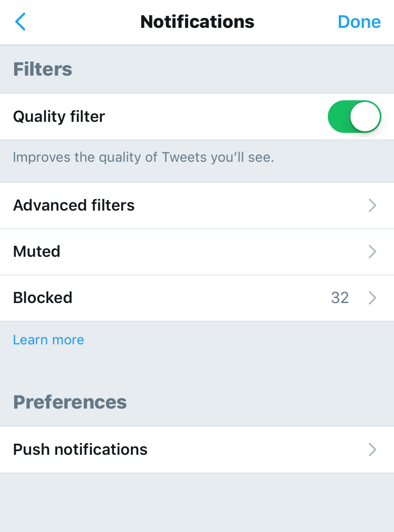Open the Advanced filters chevron

(x=372, y=205)
